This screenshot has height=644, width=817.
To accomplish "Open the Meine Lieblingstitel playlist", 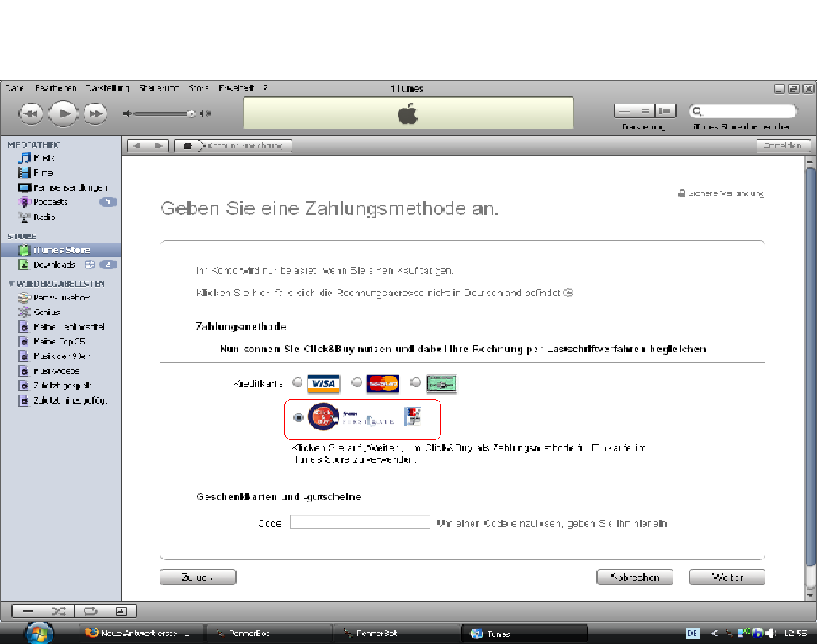I will [60, 326].
